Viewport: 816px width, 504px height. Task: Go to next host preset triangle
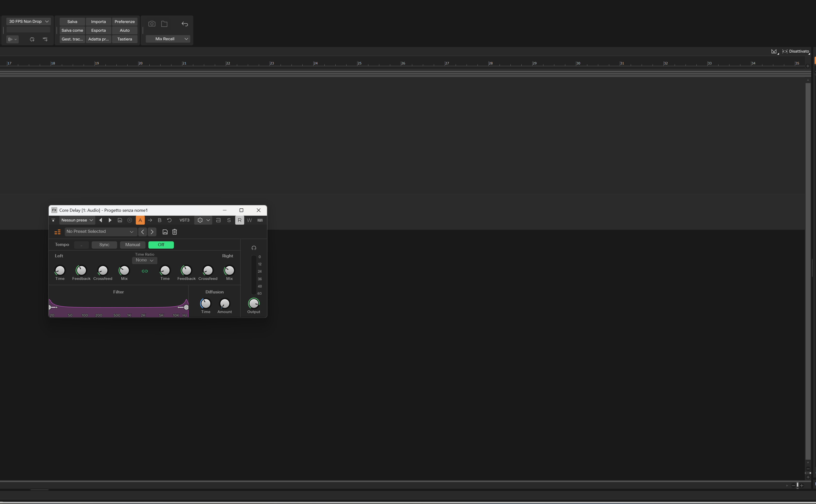(x=110, y=220)
